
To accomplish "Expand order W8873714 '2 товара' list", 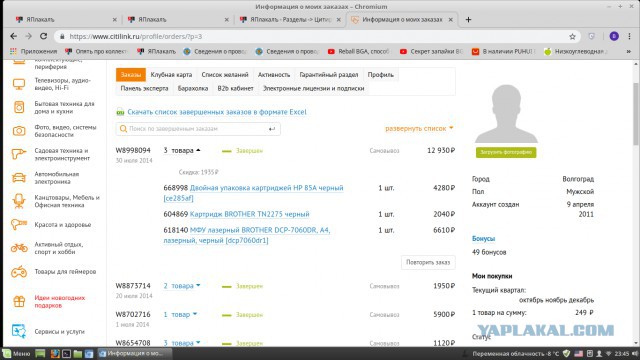I will click(x=182, y=286).
